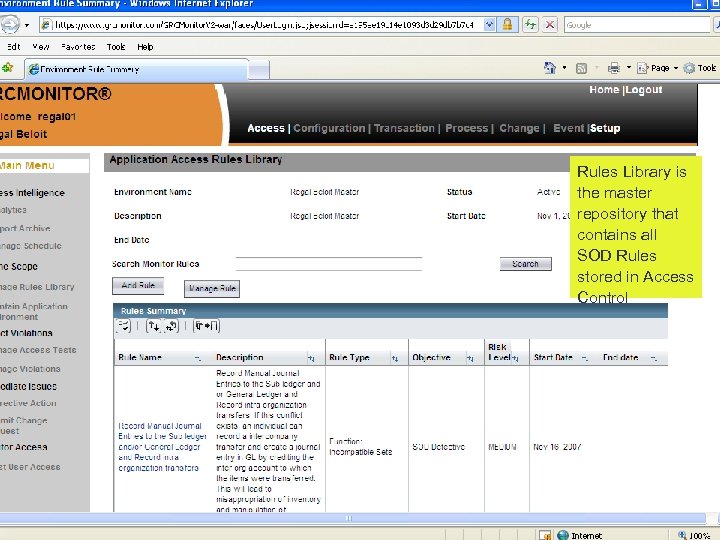Open the 100% zoom level control
Viewport: 720px width, 540px height.
[x=695, y=535]
